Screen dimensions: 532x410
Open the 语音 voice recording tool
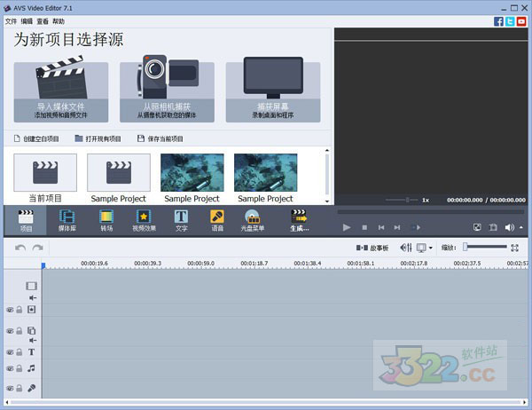(x=217, y=220)
